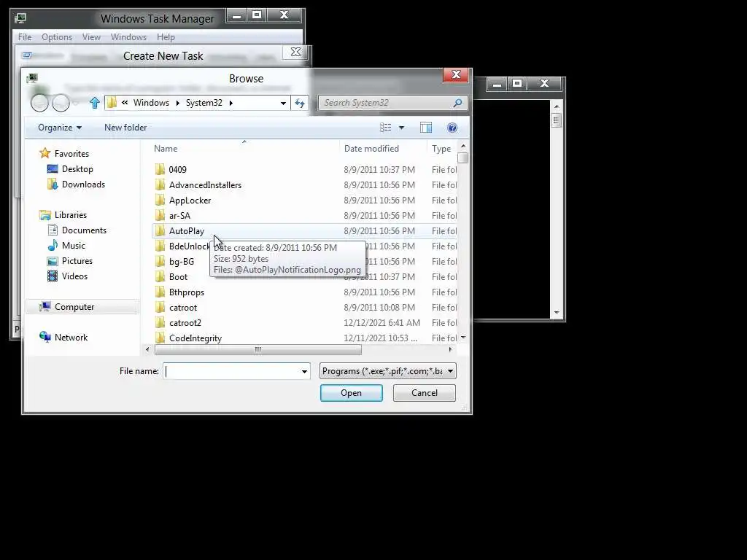Click the Network icon in sidebar

coord(45,337)
